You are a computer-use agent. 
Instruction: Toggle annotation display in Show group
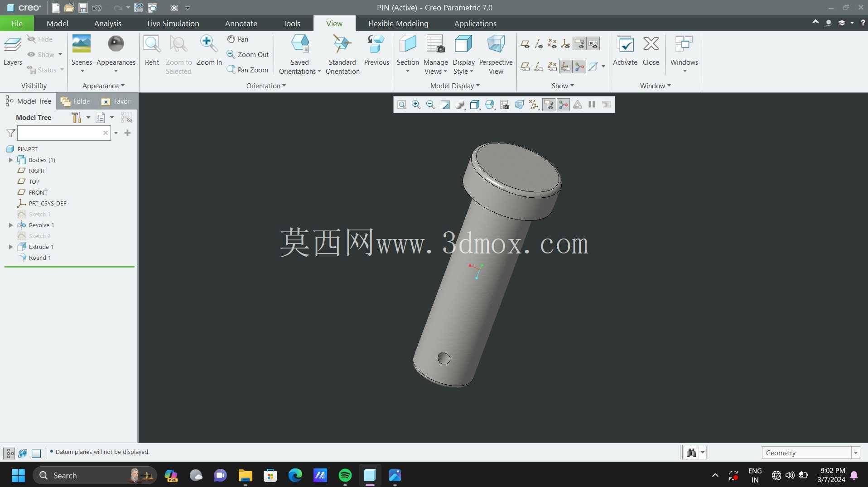pos(579,44)
